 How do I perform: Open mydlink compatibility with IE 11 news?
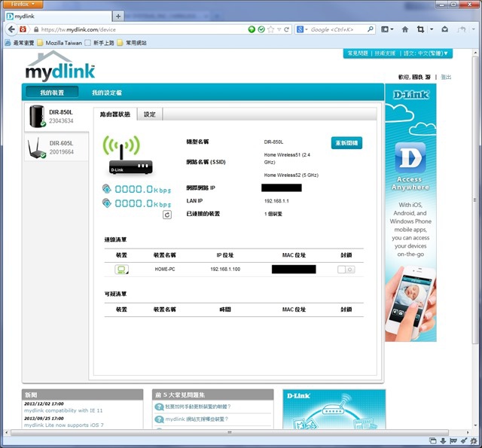click(63, 410)
